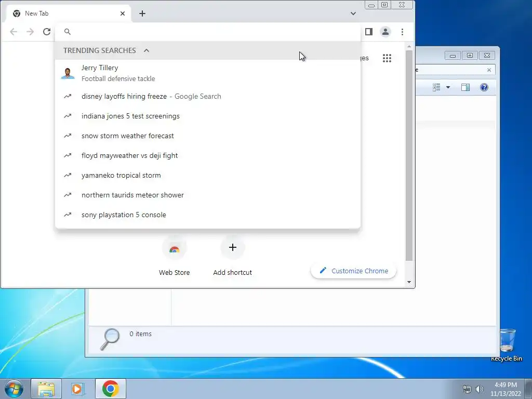Clear the Explorer window search box
The height and width of the screenshot is (399, 532).
click(x=489, y=70)
